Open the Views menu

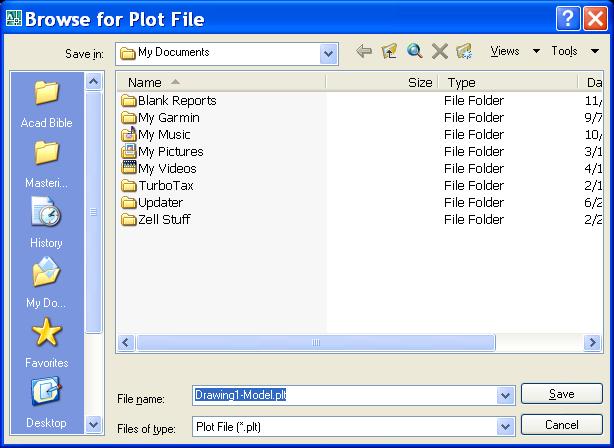coord(514,51)
